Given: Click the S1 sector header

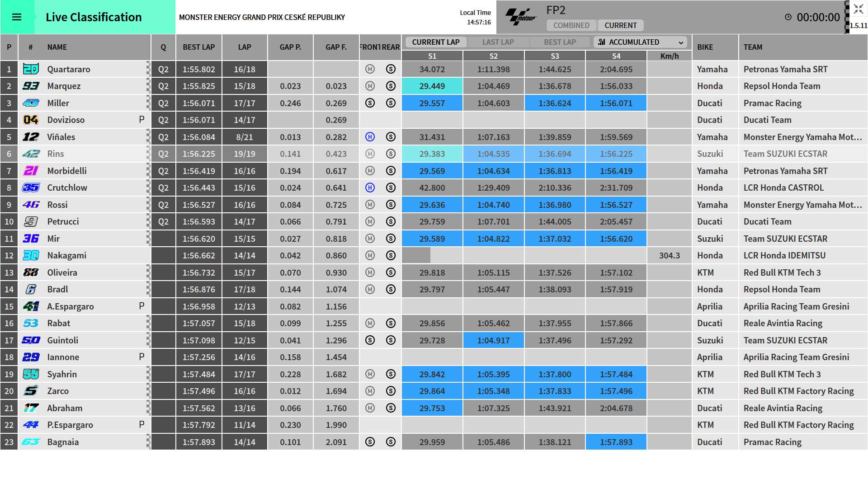Looking at the screenshot, I should point(432,56).
